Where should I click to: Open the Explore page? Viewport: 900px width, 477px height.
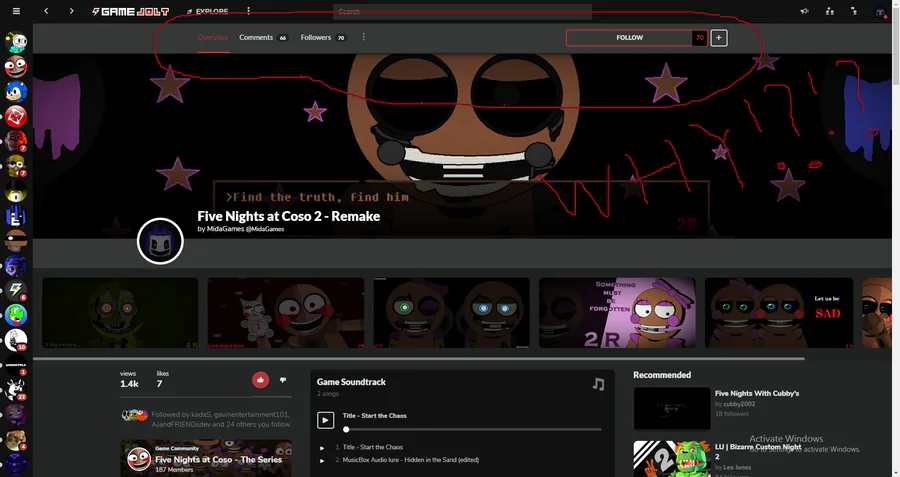coord(207,11)
